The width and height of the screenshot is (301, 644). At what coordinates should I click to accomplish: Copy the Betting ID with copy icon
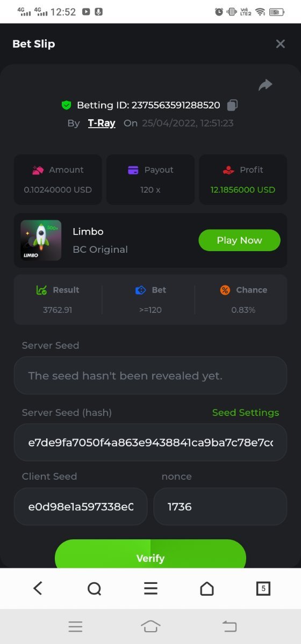point(232,105)
